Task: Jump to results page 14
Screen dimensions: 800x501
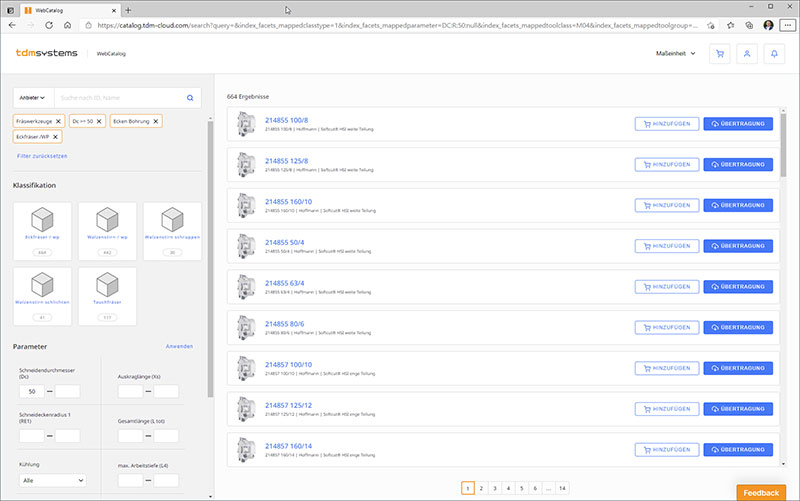Action: (562, 488)
